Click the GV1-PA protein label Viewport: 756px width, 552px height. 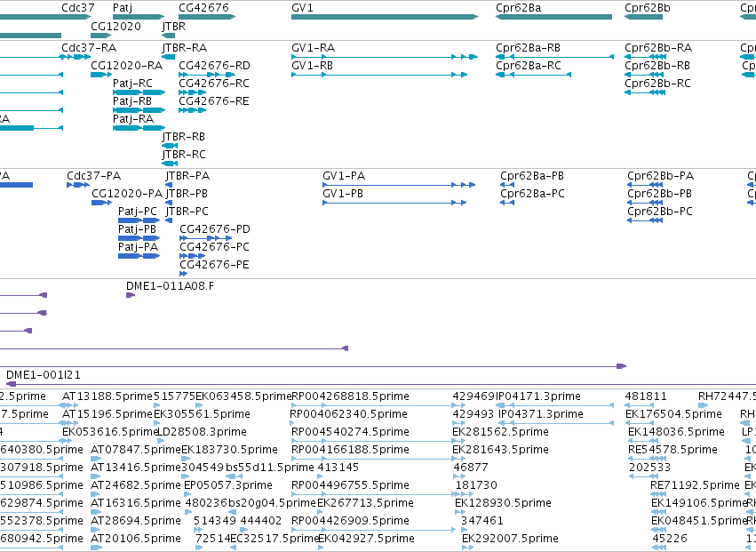coord(344,176)
